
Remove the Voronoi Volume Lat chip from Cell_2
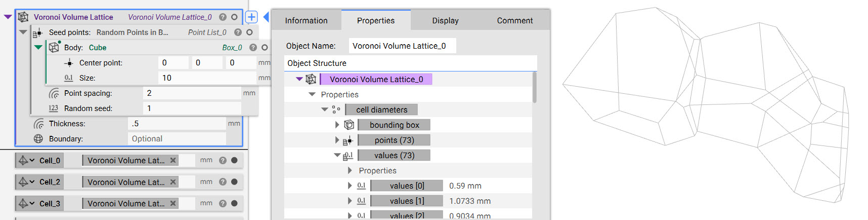pyautogui.click(x=173, y=182)
